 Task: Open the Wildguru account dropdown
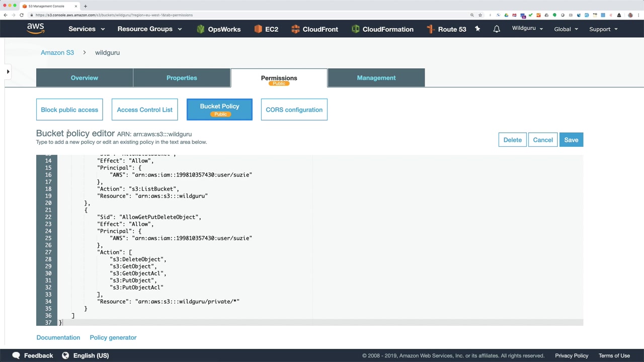pos(527,29)
